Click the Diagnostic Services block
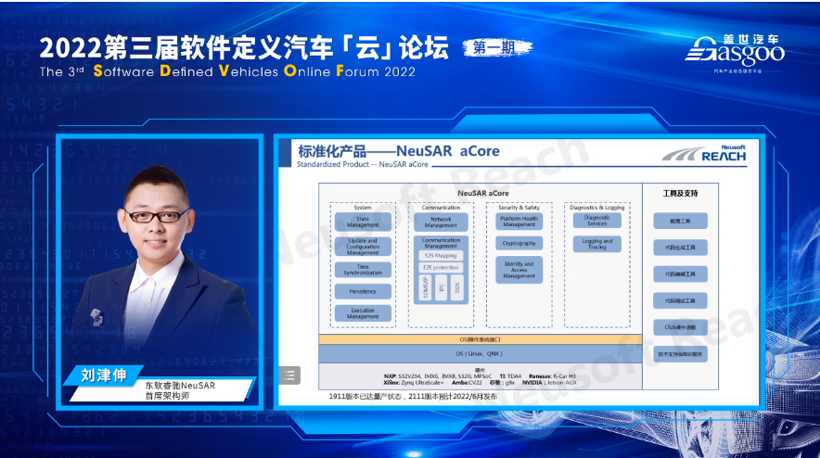This screenshot has width=820, height=458. [596, 221]
